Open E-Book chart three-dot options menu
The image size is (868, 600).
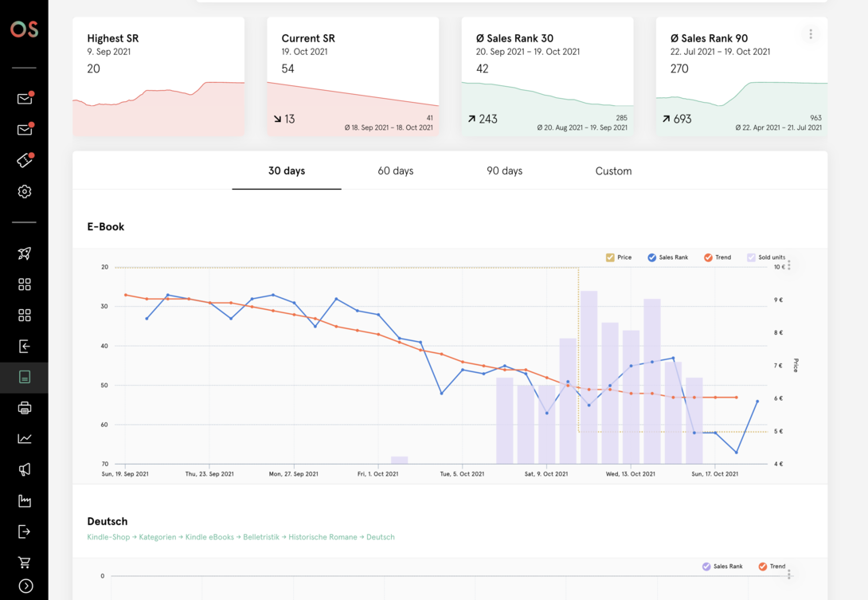pyautogui.click(x=789, y=265)
